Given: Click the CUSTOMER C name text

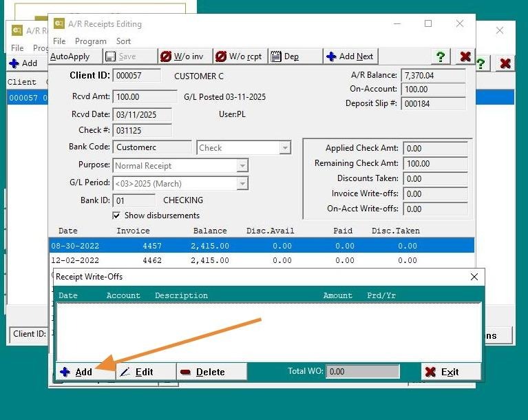Looking at the screenshot, I should pos(199,76).
